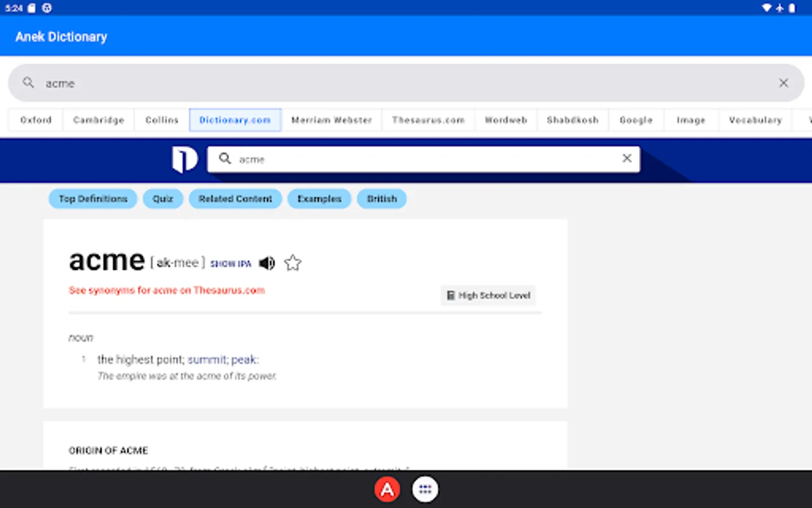The height and width of the screenshot is (508, 812).
Task: Clear the top acme search field
Action: [783, 83]
